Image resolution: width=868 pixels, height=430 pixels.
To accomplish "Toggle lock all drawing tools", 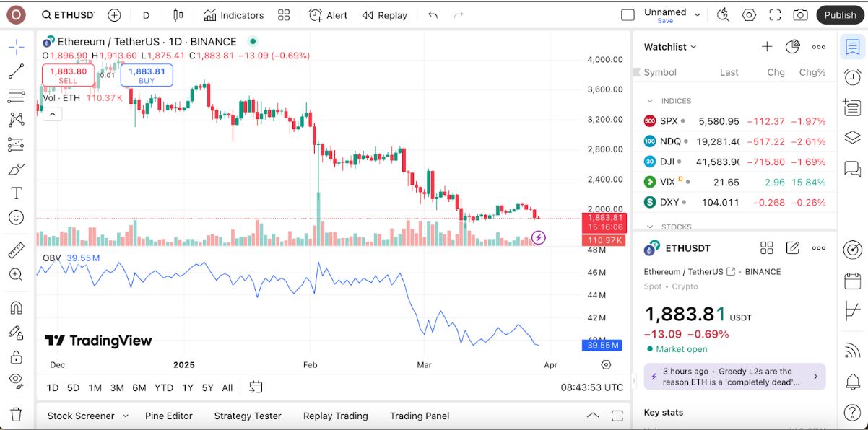I will click(x=16, y=356).
